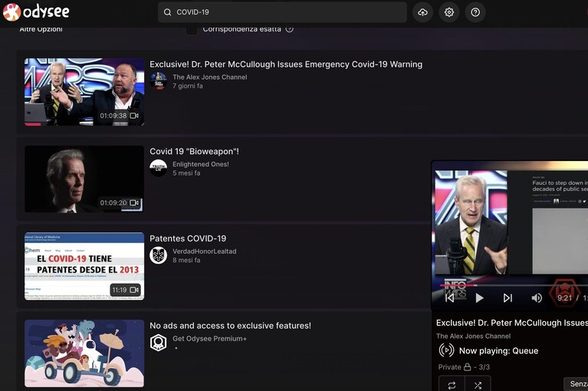Click the Private lock icon
Viewport: 588px width, 391px height.
tap(467, 366)
